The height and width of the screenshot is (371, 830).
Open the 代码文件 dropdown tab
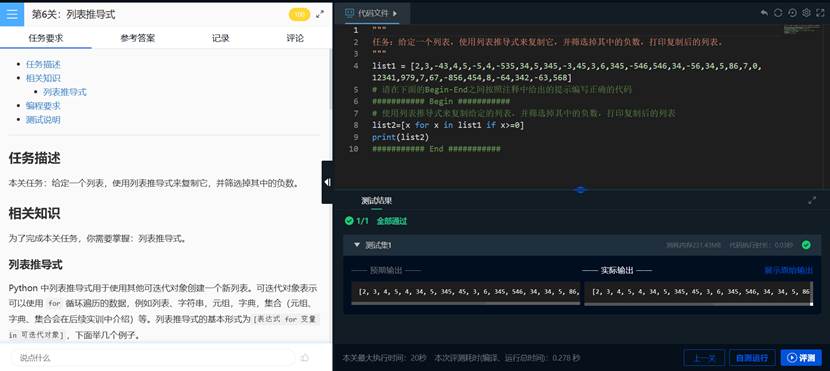[372, 13]
